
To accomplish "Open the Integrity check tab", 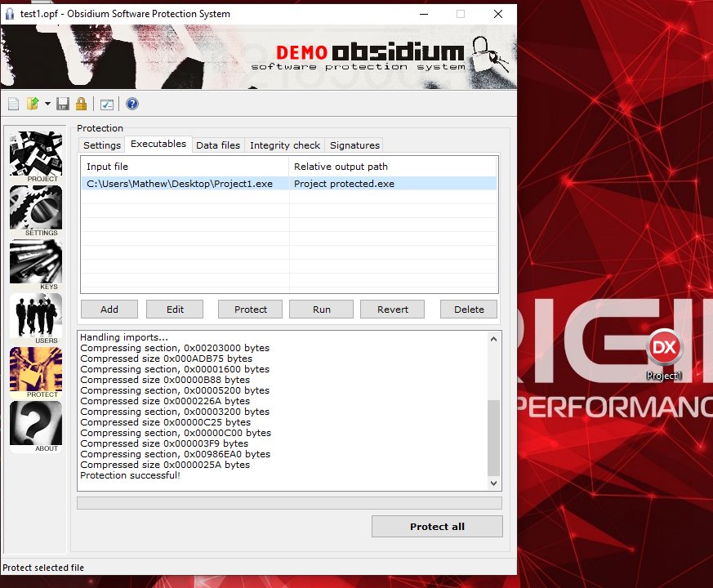I will [x=285, y=145].
